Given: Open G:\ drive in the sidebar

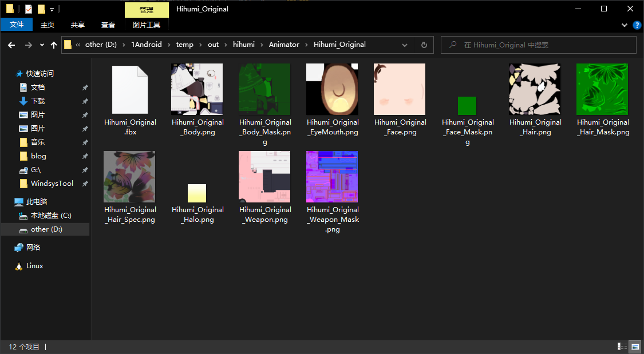Looking at the screenshot, I should pos(35,170).
